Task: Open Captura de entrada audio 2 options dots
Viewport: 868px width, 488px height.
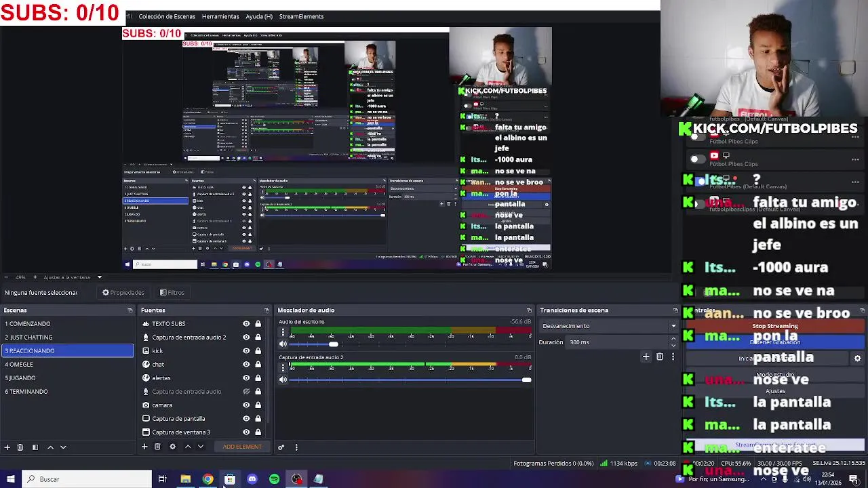Action: pos(283,367)
